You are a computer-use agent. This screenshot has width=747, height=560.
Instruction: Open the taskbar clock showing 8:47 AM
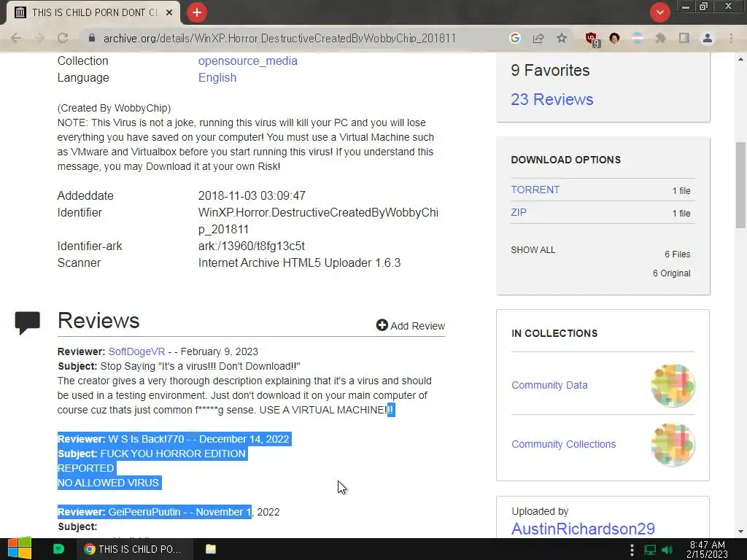(x=707, y=549)
